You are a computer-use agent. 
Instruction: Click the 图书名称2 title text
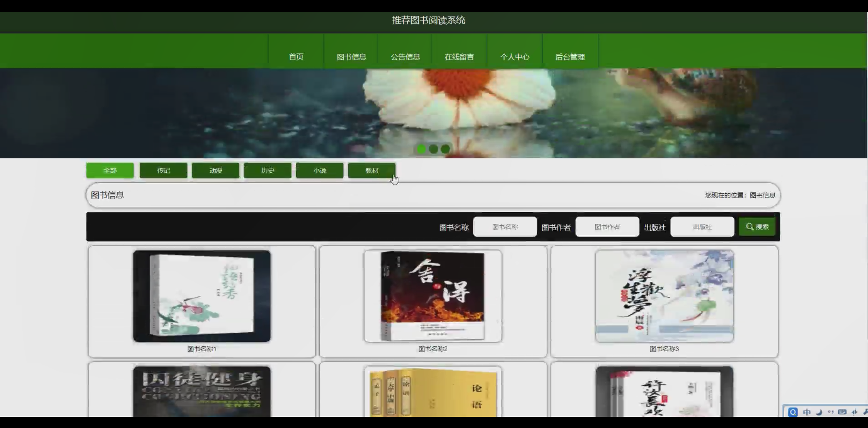433,349
